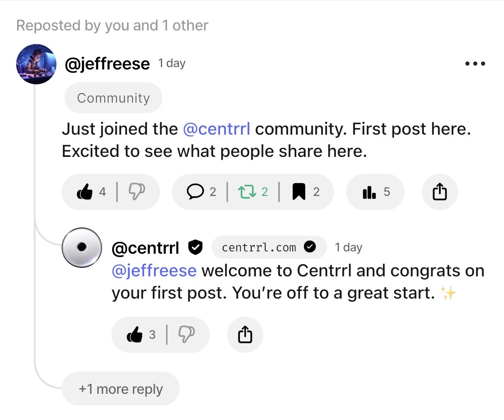
Task: Open comments on the @jeffreese post
Action: 195,192
